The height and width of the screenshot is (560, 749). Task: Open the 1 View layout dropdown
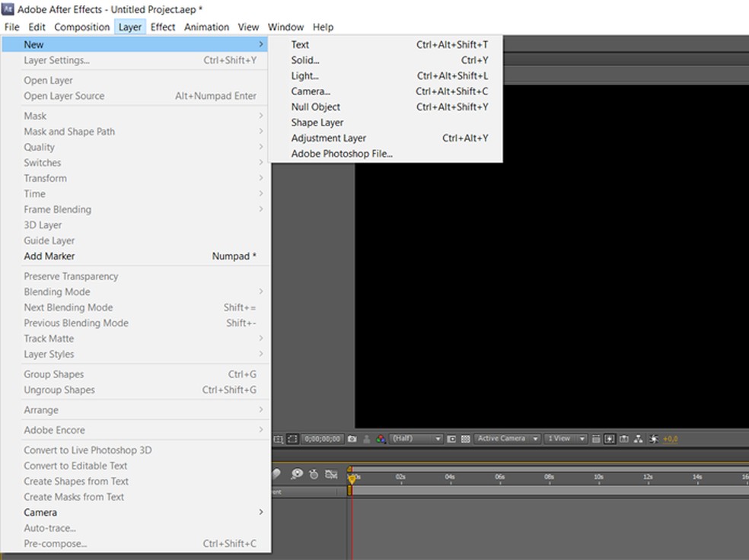pos(566,439)
